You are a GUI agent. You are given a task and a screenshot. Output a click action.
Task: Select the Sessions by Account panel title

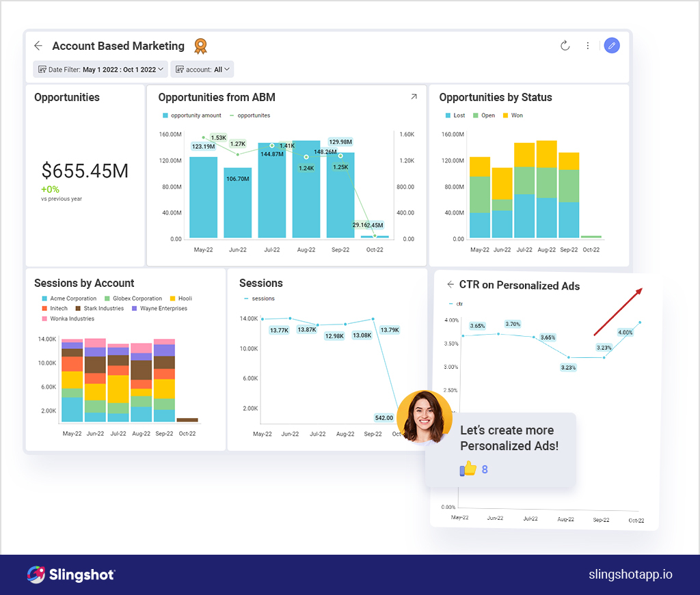(x=84, y=283)
